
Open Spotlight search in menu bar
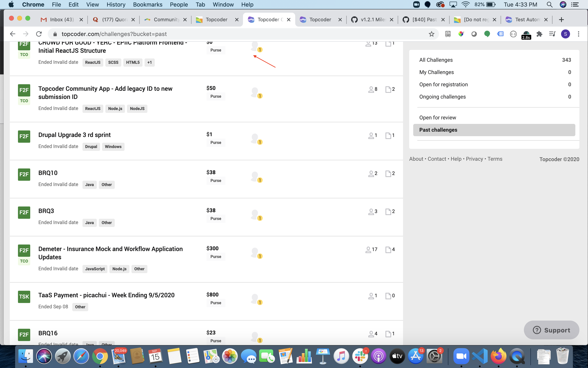(549, 5)
